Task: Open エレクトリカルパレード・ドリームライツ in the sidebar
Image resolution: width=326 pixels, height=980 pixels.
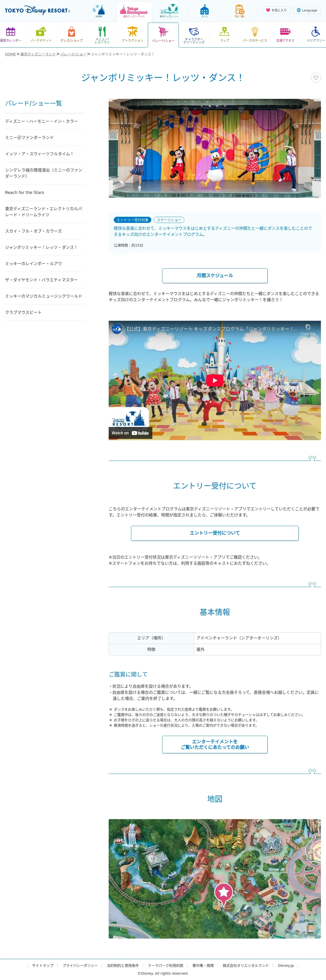Action: click(44, 212)
